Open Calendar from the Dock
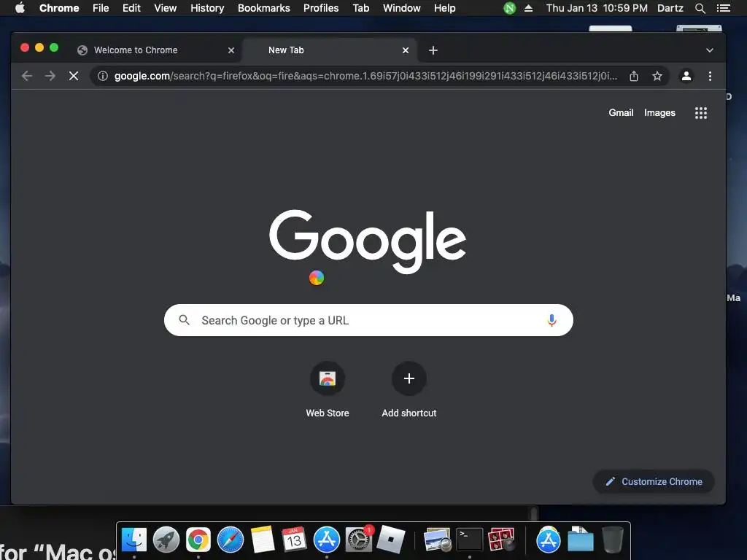Screen dimensions: 747x560 click(x=294, y=540)
